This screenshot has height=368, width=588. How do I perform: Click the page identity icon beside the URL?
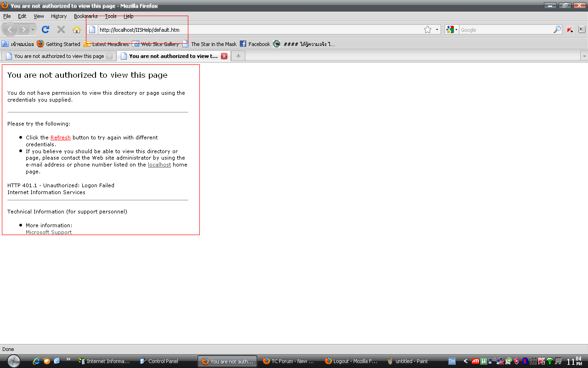pos(92,30)
